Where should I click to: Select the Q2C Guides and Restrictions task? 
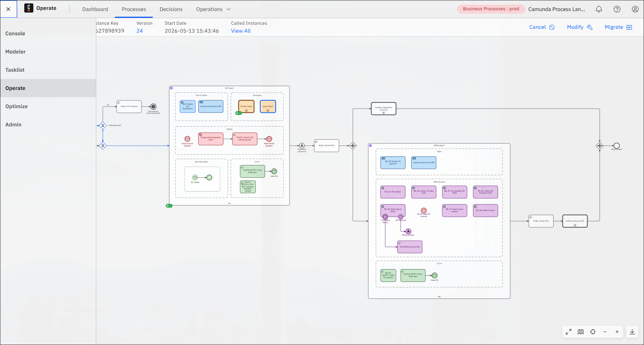188,106
